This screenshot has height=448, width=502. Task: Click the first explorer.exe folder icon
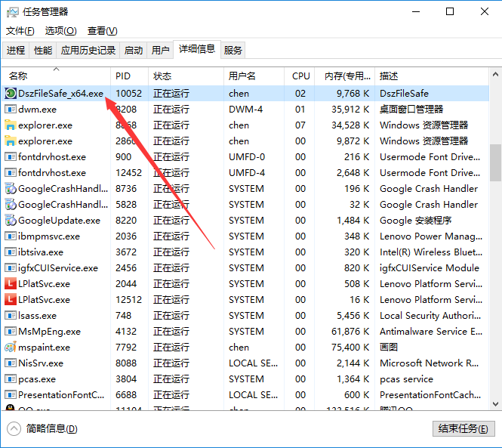(x=11, y=125)
